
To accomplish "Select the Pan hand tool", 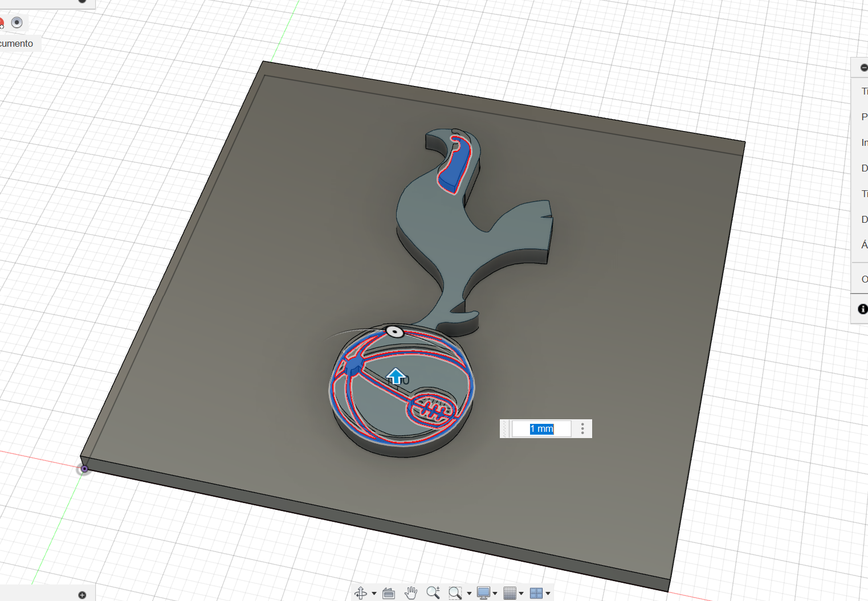I will coord(411,593).
